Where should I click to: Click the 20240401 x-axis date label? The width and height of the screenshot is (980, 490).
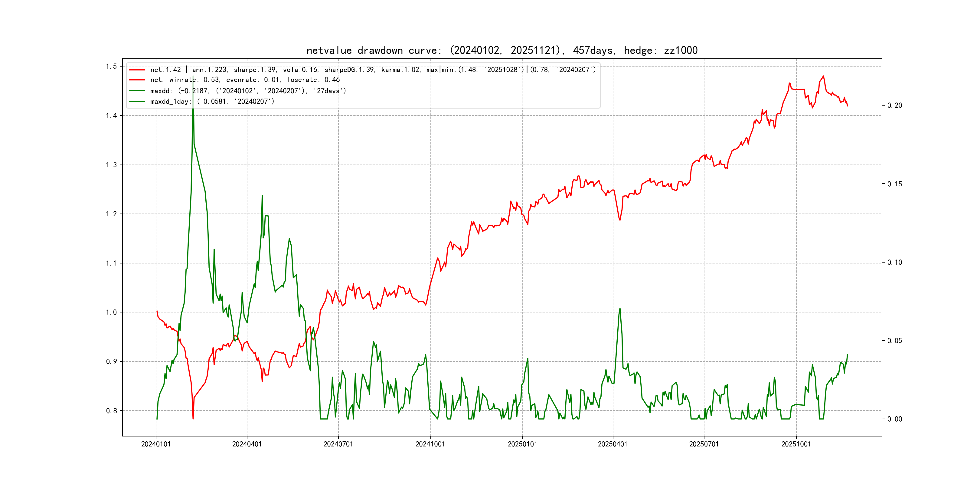coord(247,444)
